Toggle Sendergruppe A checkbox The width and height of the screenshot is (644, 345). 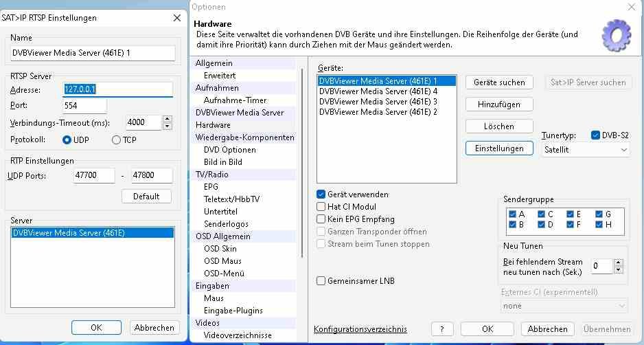512,214
